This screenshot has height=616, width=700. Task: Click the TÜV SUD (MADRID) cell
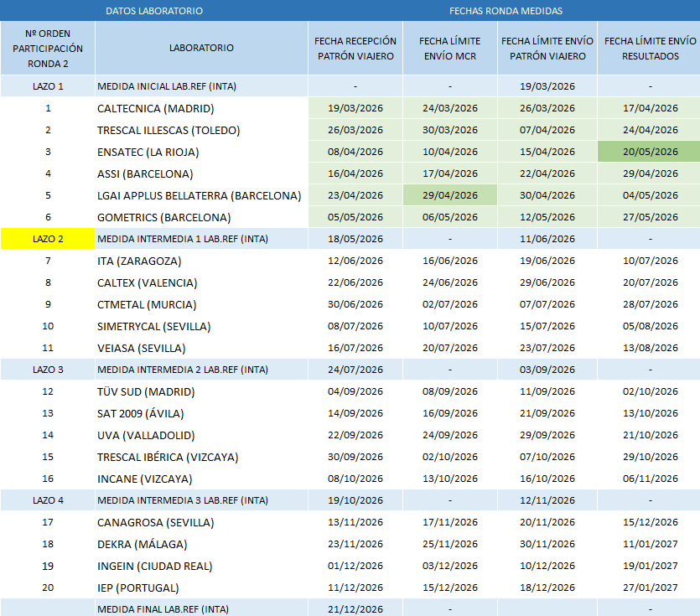[x=201, y=391]
